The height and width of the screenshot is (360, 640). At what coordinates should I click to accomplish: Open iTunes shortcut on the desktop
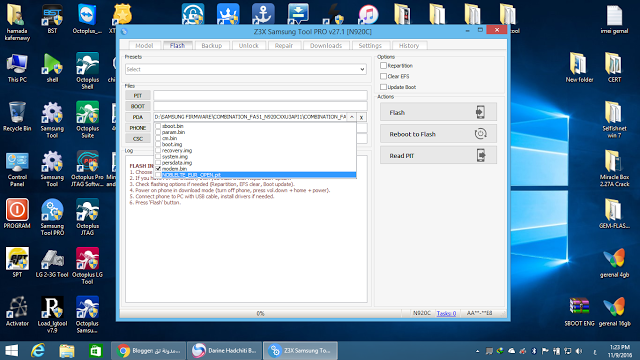[x=368, y=15]
